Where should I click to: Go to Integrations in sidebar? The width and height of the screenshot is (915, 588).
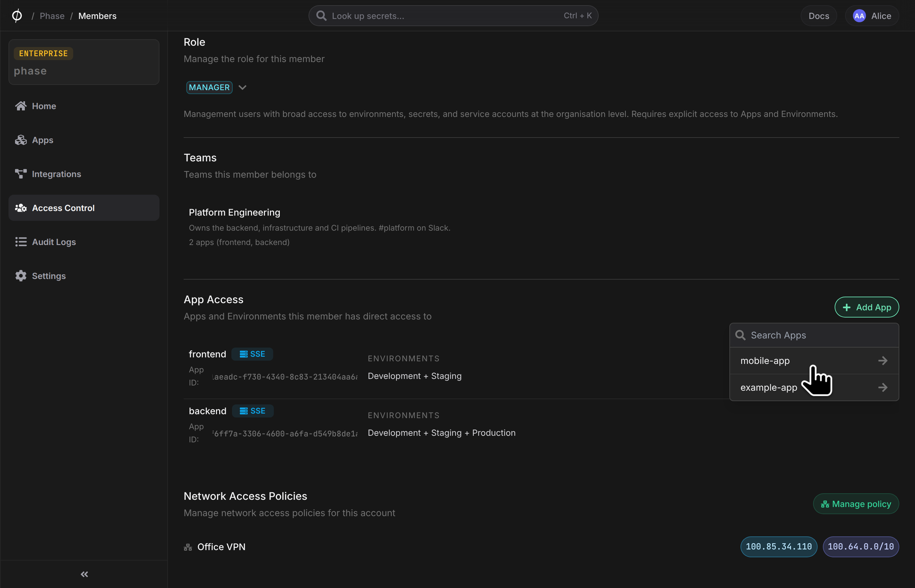84,174
